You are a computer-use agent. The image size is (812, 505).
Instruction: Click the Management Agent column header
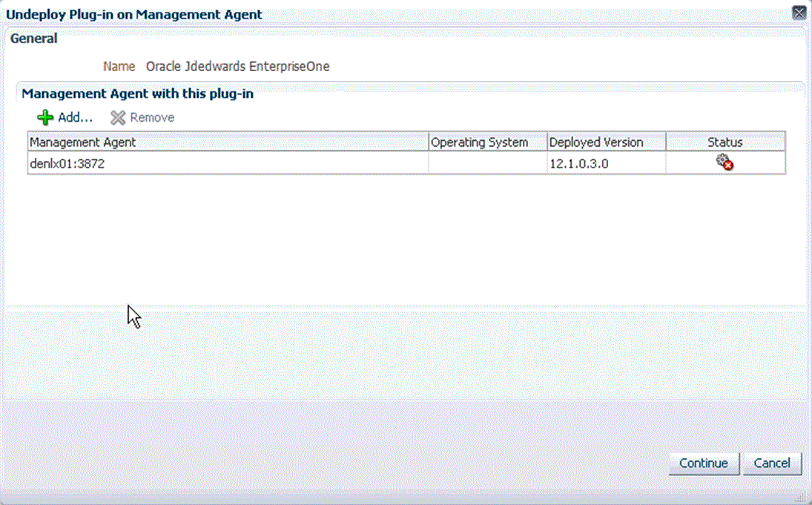[228, 142]
